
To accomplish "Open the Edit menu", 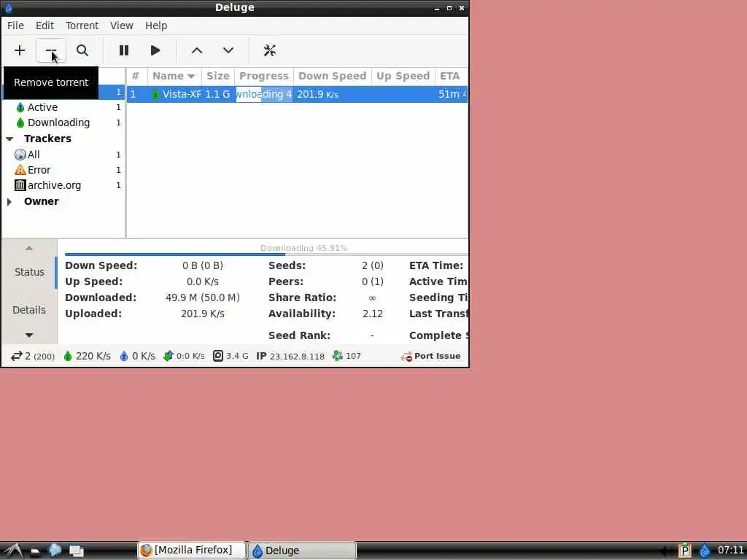I will coord(44,26).
